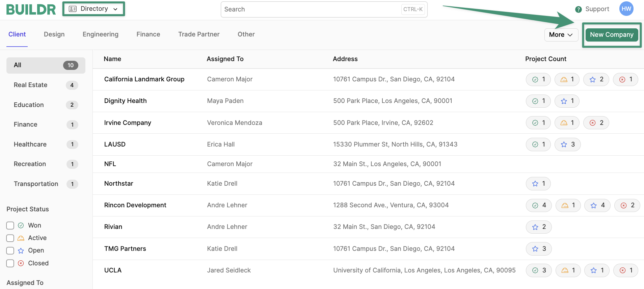The image size is (644, 289).
Task: Expand the More dropdown
Action: 561,35
